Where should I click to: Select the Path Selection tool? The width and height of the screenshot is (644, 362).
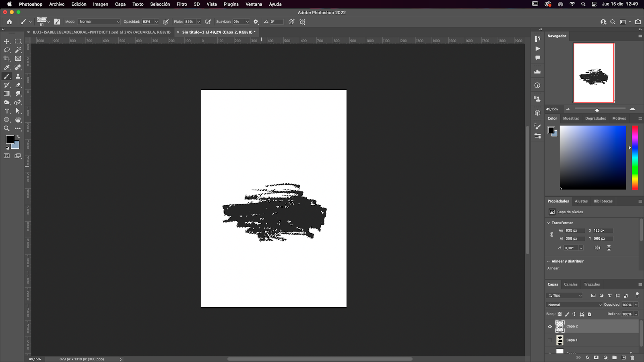(18, 111)
